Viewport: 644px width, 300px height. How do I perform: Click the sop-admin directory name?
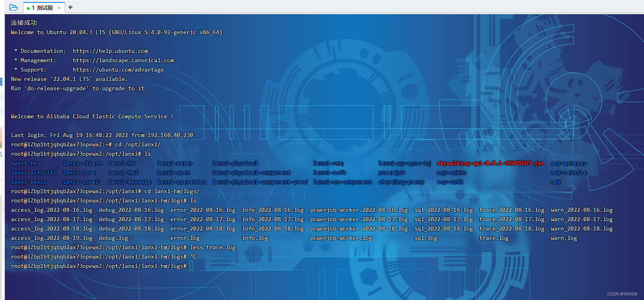[x=452, y=172]
